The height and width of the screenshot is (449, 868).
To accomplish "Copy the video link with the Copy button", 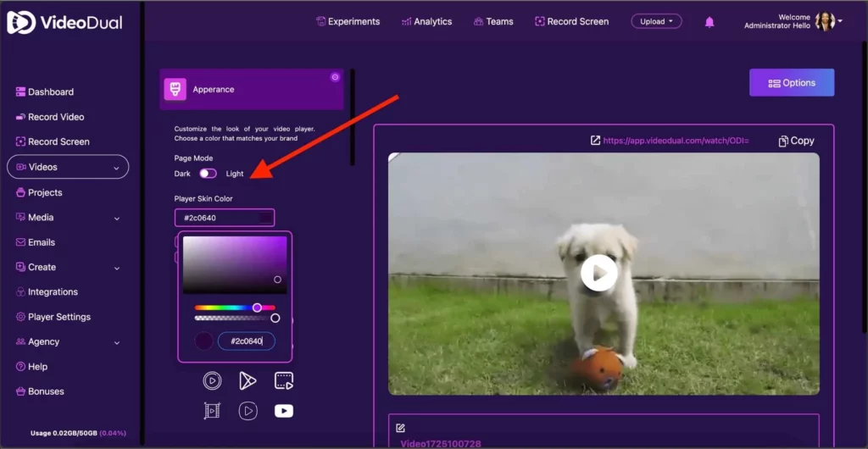I will (796, 141).
